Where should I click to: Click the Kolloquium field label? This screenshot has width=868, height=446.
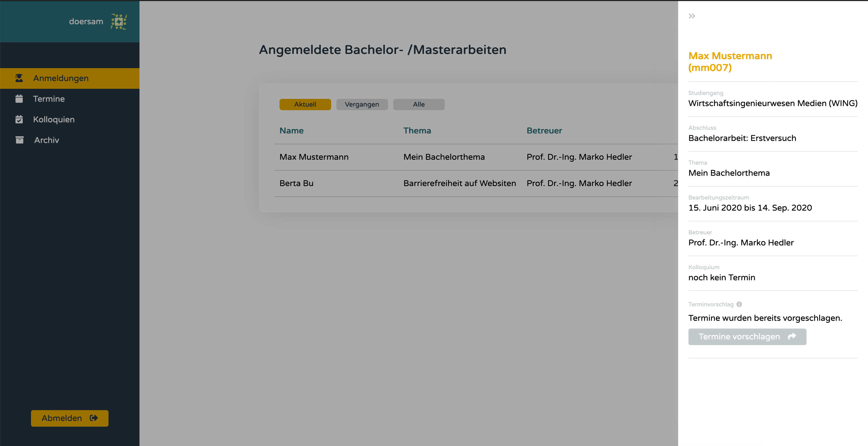coord(704,267)
